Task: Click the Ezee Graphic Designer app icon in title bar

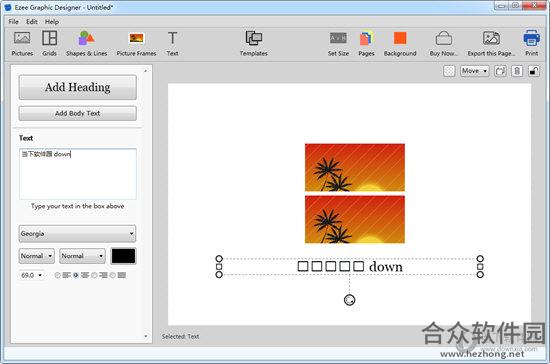Action: click(x=8, y=7)
